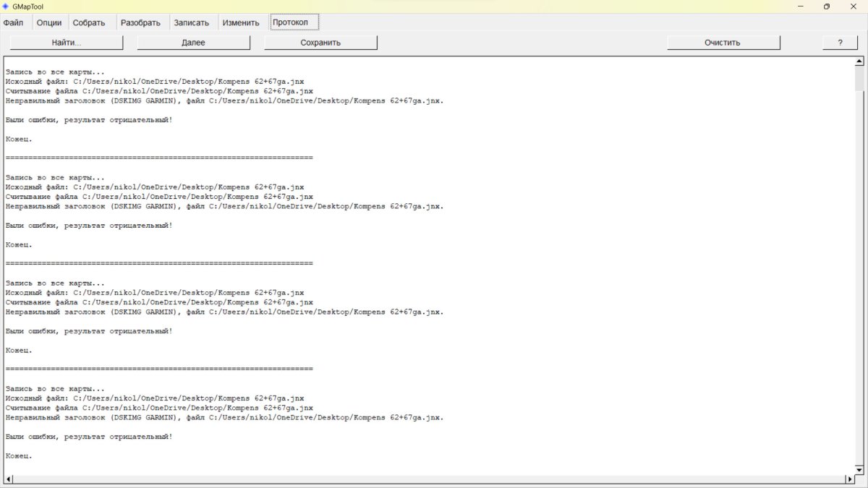Select the Протокол tab
Screen dimensions: 868x488
coord(290,22)
